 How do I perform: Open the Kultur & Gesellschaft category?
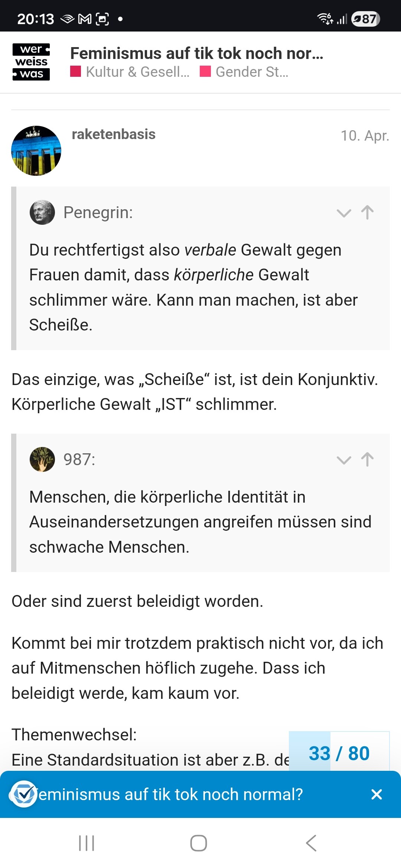(x=130, y=72)
